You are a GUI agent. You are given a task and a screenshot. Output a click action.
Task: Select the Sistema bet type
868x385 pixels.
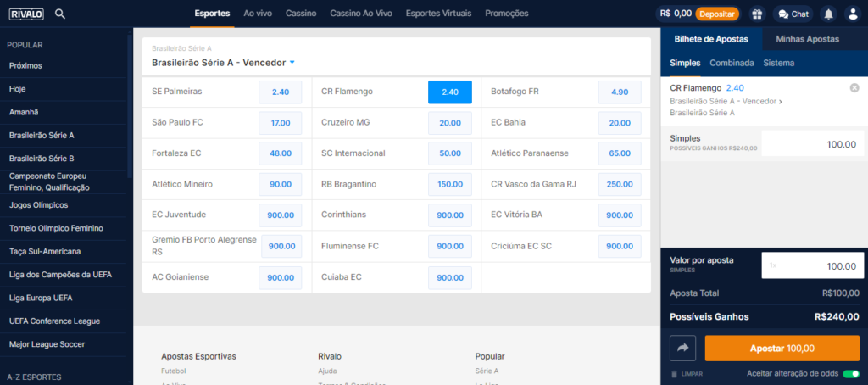click(778, 63)
